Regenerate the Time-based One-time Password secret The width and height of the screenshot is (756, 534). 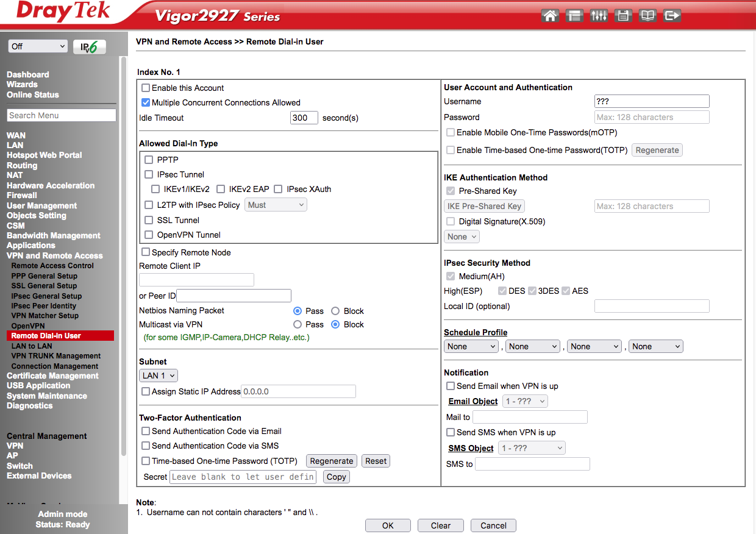pos(331,461)
